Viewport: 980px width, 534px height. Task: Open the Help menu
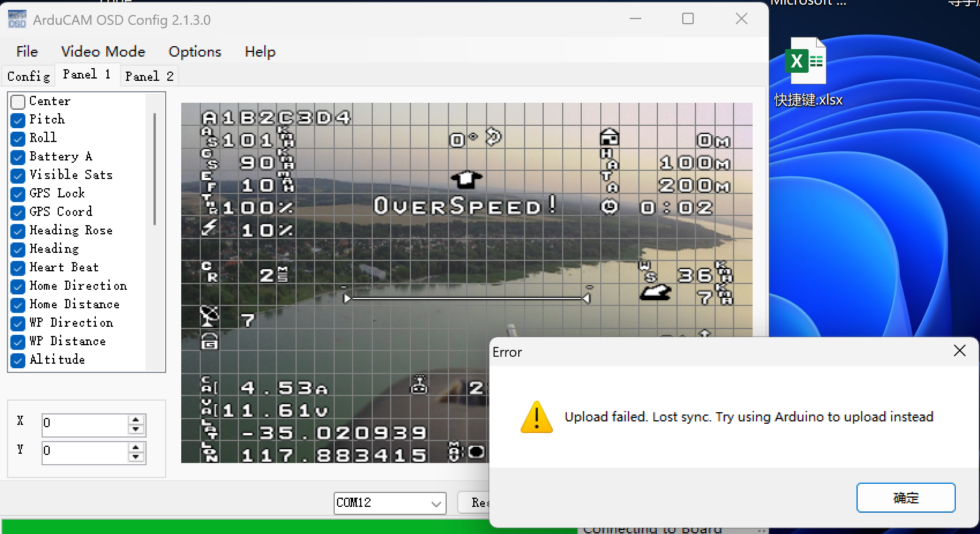260,51
